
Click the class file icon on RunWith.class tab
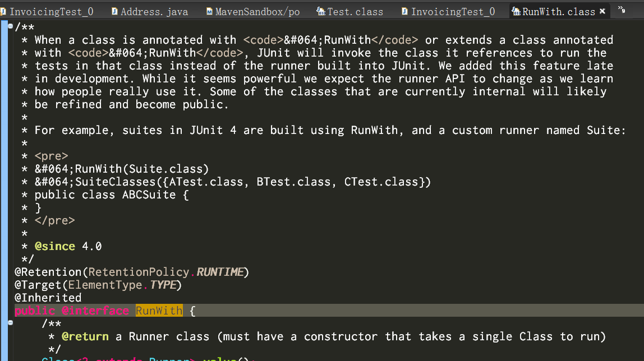coord(516,11)
